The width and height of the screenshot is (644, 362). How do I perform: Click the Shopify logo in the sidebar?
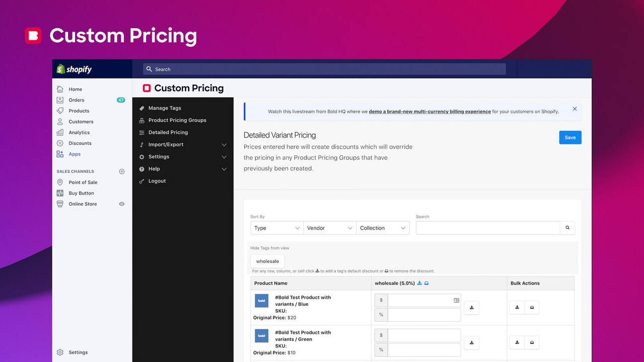click(74, 69)
